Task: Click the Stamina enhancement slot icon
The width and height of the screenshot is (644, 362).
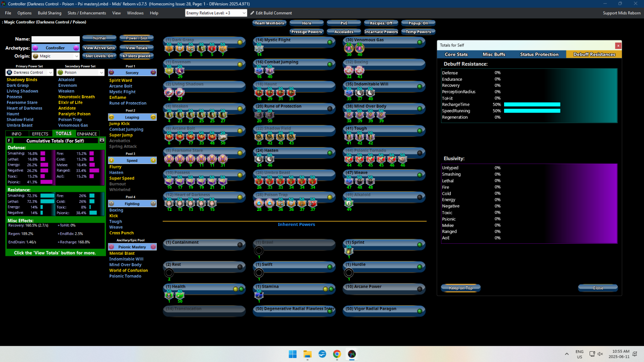Action: 259,295
